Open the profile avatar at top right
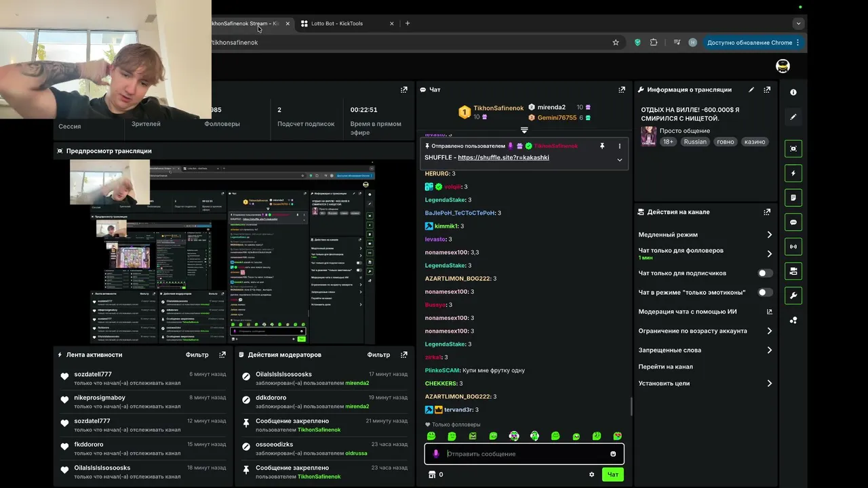The image size is (868, 488). [783, 66]
